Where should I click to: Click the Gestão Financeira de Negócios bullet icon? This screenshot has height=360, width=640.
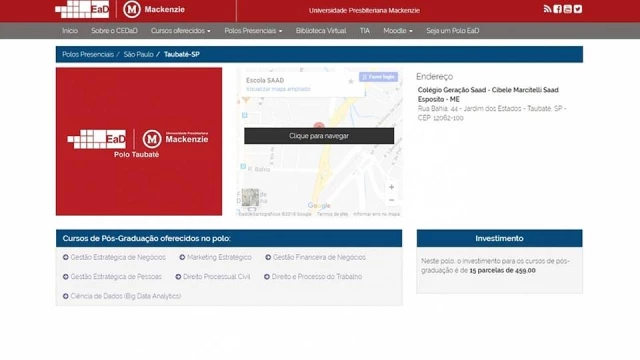point(268,257)
